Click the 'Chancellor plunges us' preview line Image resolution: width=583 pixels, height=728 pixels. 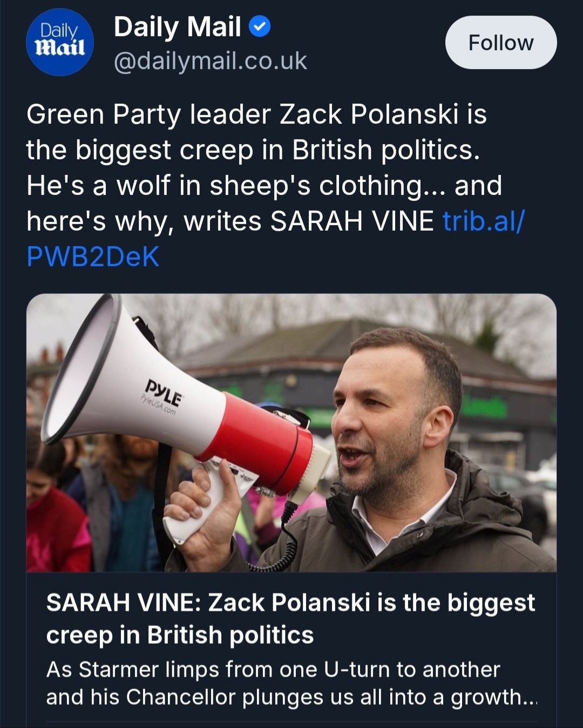click(x=291, y=697)
